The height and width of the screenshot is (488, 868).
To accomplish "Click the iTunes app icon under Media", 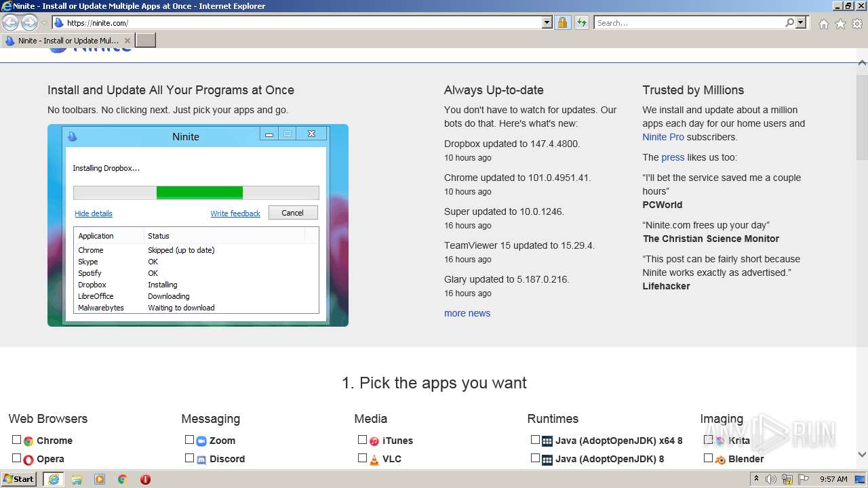I will [374, 441].
